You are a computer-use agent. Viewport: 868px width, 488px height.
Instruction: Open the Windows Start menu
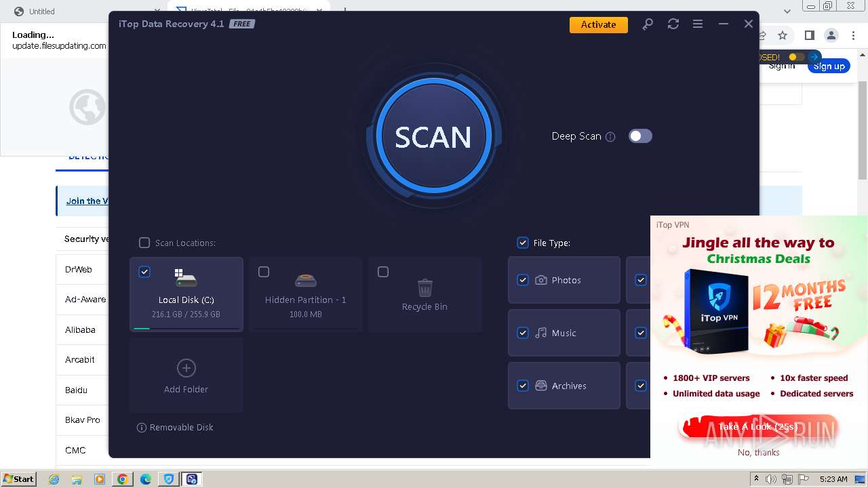click(x=18, y=479)
